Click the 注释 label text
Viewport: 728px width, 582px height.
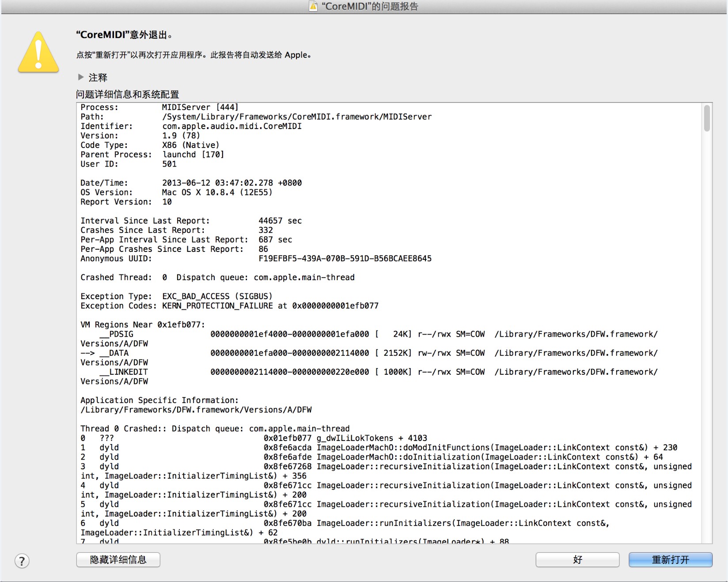98,77
